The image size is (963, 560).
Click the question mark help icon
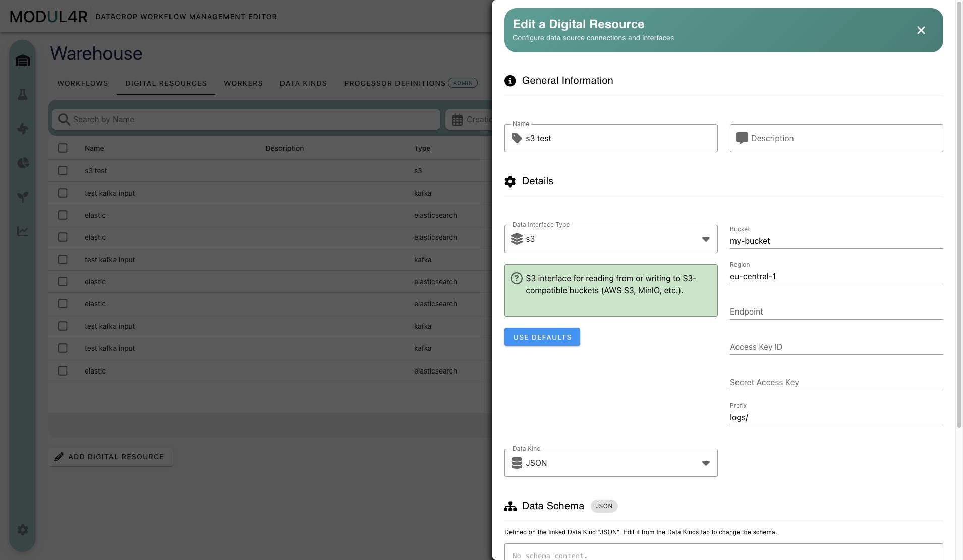click(x=516, y=278)
